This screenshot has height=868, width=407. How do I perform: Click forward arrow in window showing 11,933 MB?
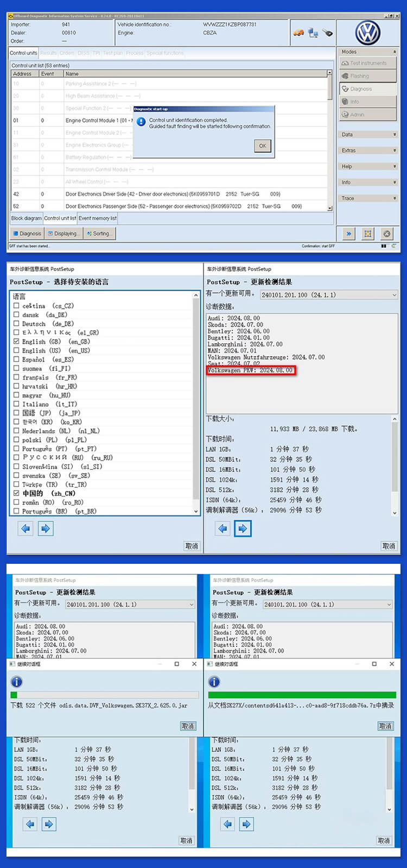pyautogui.click(x=243, y=528)
